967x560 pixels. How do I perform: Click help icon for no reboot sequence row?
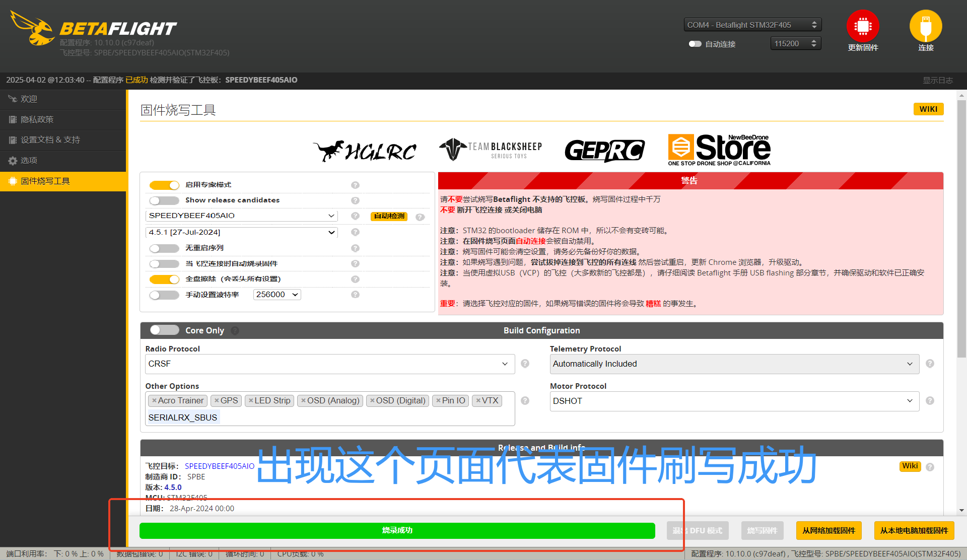(x=355, y=248)
